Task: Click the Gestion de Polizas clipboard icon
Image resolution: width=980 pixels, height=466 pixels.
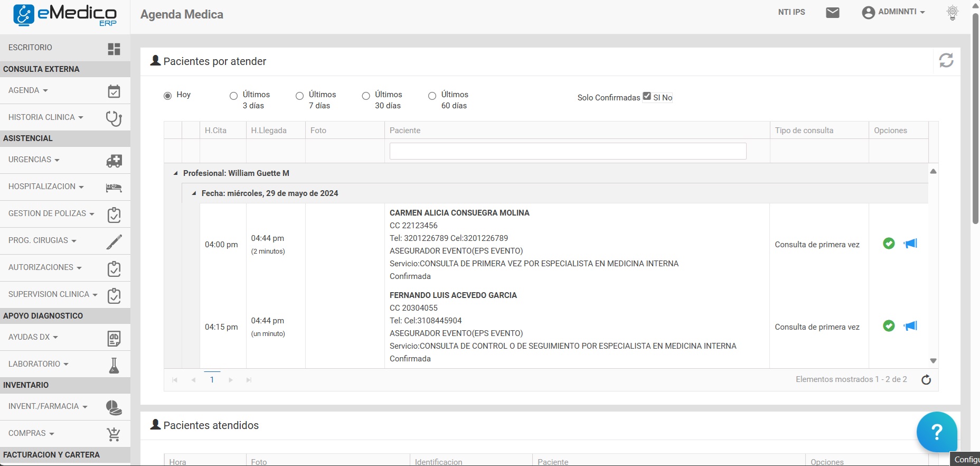Action: (114, 215)
